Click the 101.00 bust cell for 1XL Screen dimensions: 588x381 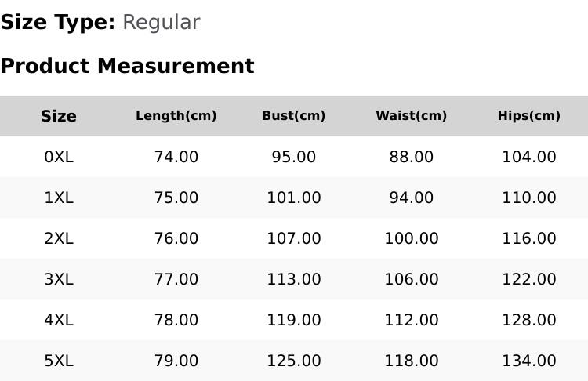point(294,198)
